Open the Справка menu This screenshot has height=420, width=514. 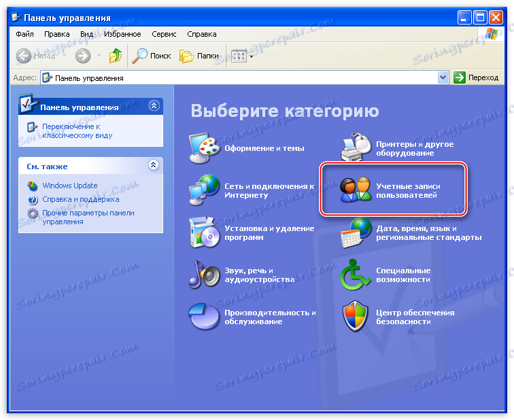click(202, 34)
